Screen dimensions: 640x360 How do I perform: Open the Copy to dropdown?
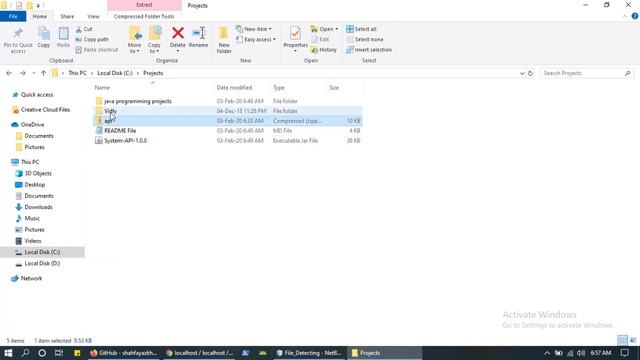(154, 40)
